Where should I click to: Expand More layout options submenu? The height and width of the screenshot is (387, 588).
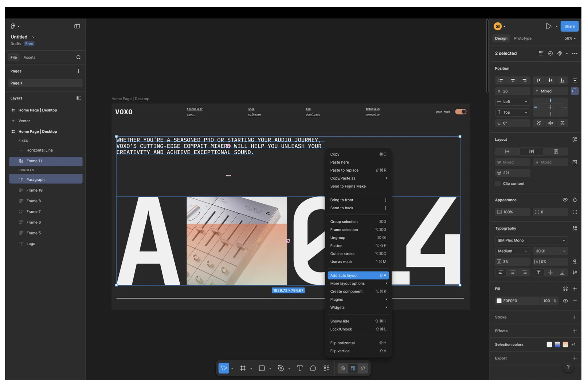[358, 284]
